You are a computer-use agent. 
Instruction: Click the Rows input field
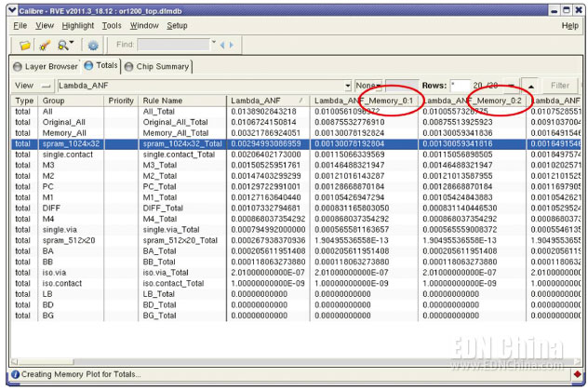pos(460,86)
